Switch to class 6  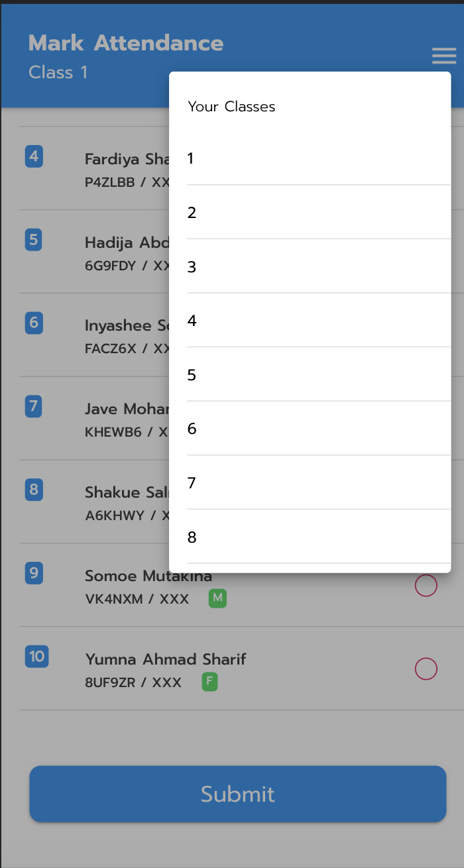point(310,429)
